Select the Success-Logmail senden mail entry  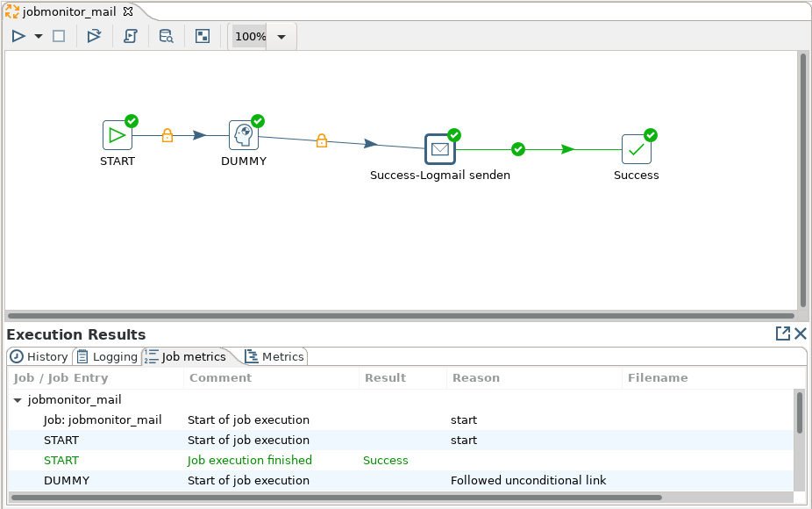coord(440,149)
